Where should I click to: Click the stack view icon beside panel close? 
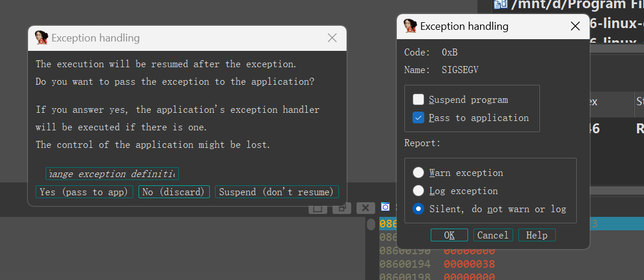tap(385, 208)
